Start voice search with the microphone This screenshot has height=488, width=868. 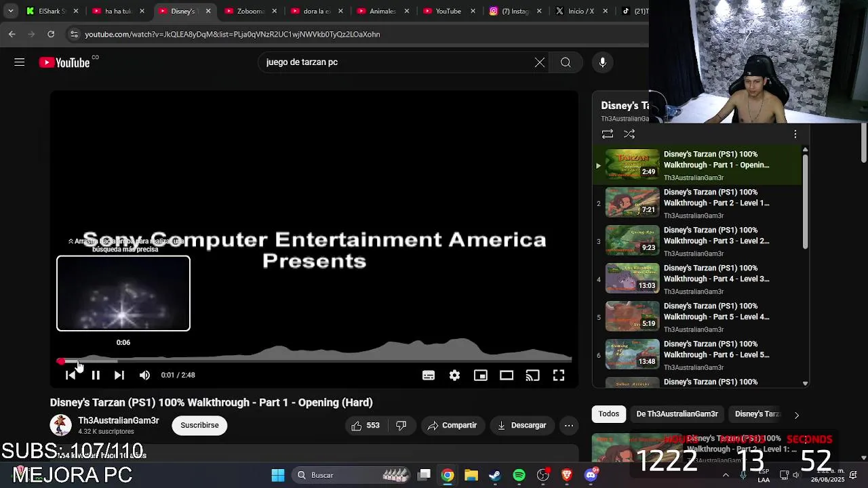(602, 62)
